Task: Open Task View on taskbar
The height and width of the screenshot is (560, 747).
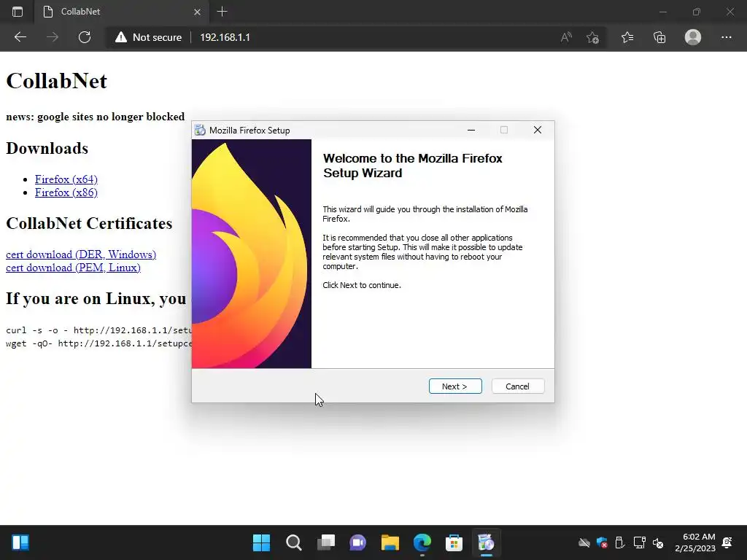Action: pyautogui.click(x=326, y=542)
